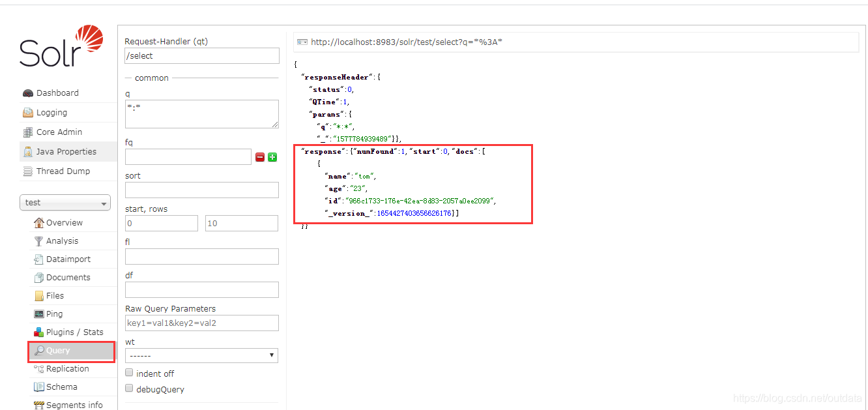Click into the q query textarea

(202, 114)
